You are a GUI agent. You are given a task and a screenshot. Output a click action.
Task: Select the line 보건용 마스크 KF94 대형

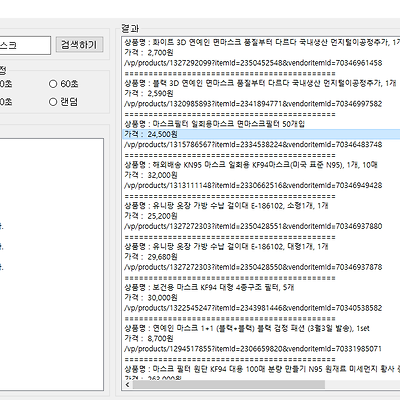point(209,287)
